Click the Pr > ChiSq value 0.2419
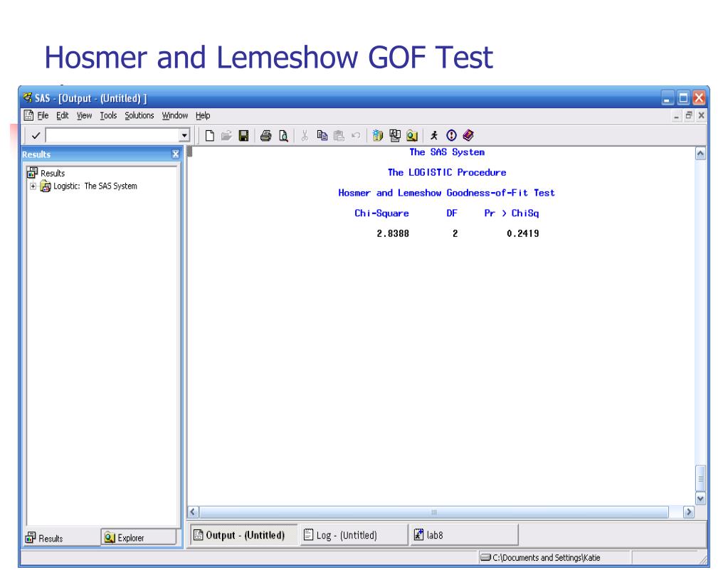The width and height of the screenshot is (728, 587). [523, 233]
